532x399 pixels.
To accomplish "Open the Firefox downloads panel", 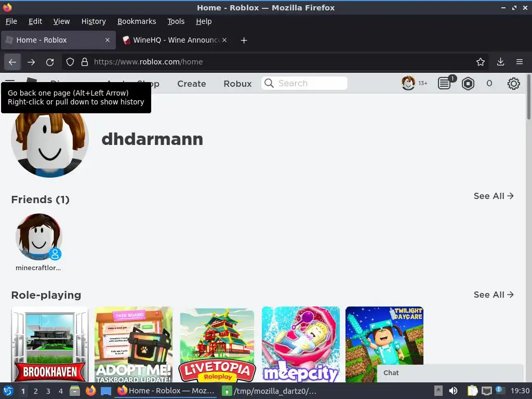I will point(500,62).
